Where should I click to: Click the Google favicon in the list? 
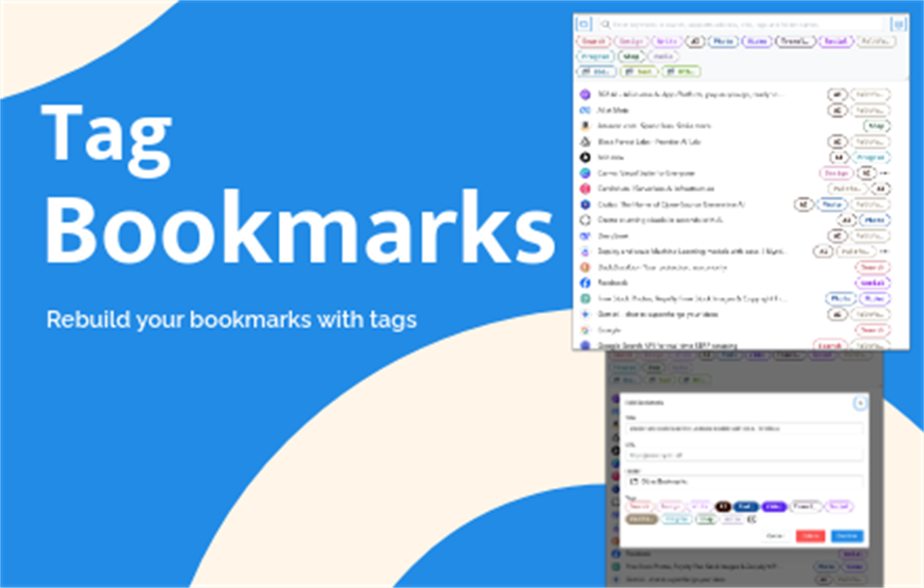click(x=585, y=330)
